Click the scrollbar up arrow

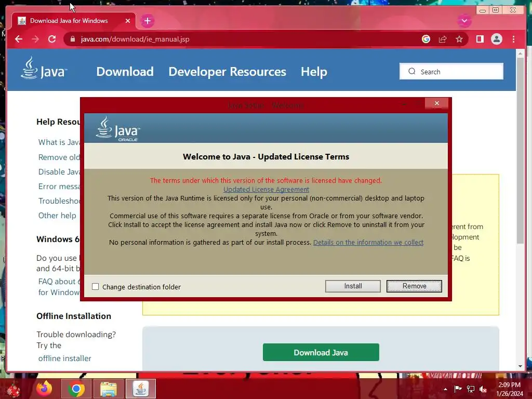tap(521, 54)
